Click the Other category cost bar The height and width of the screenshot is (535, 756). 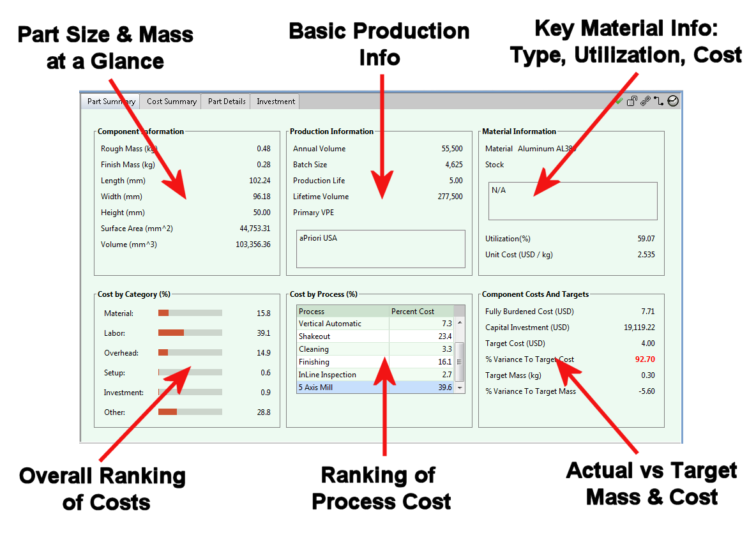[190, 412]
